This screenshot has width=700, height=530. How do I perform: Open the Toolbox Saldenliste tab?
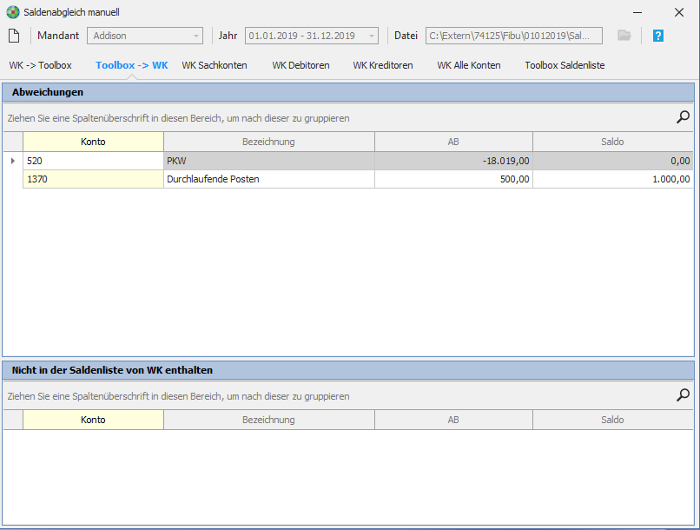point(565,65)
